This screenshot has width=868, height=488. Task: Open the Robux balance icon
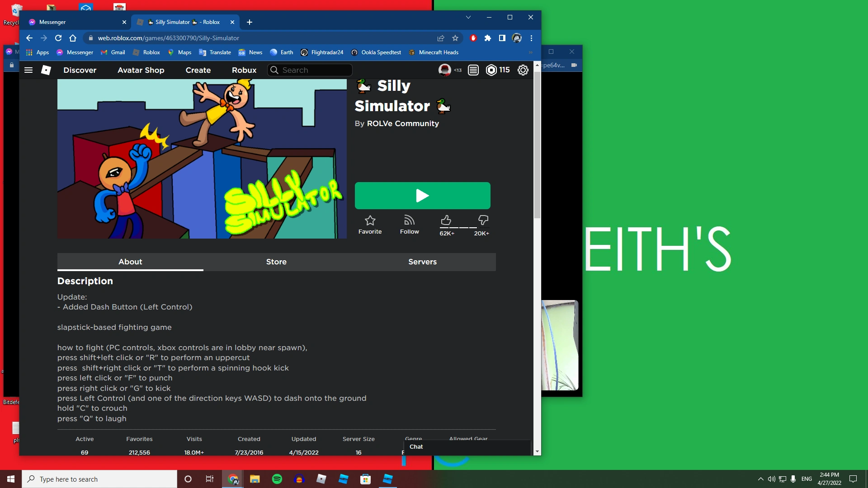(x=491, y=70)
